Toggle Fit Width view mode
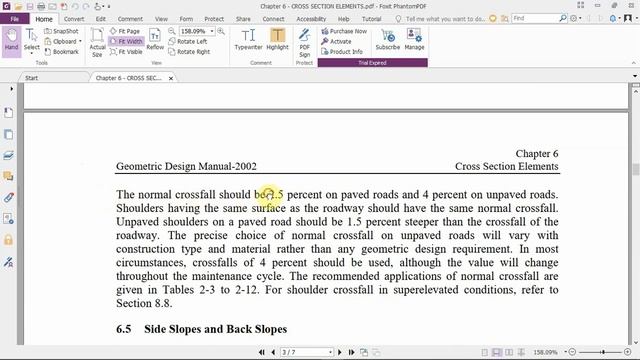The image size is (640, 360). point(126,41)
